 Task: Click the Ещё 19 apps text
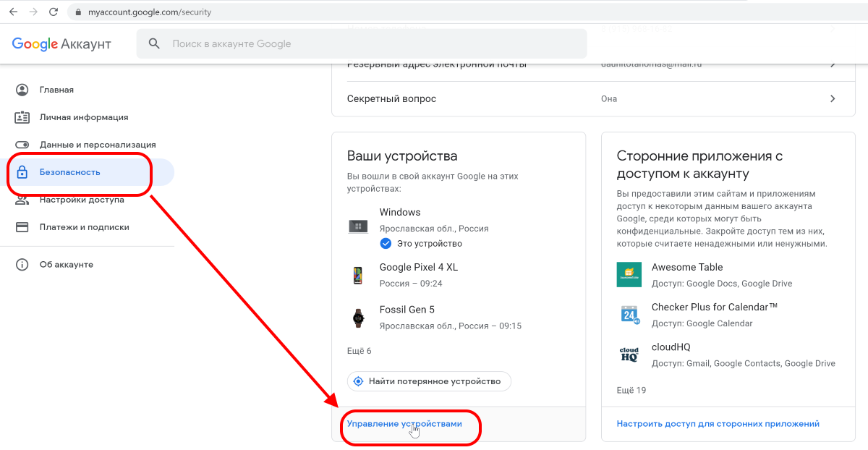point(631,390)
